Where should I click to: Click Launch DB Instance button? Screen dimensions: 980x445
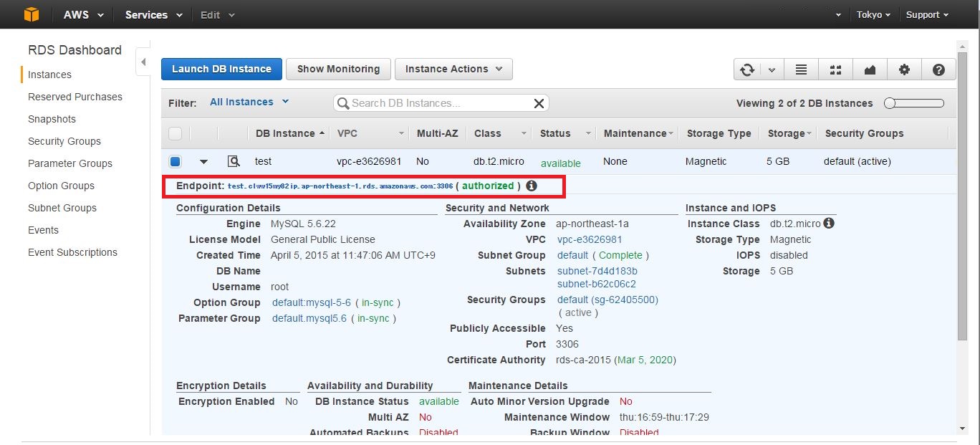click(x=221, y=70)
